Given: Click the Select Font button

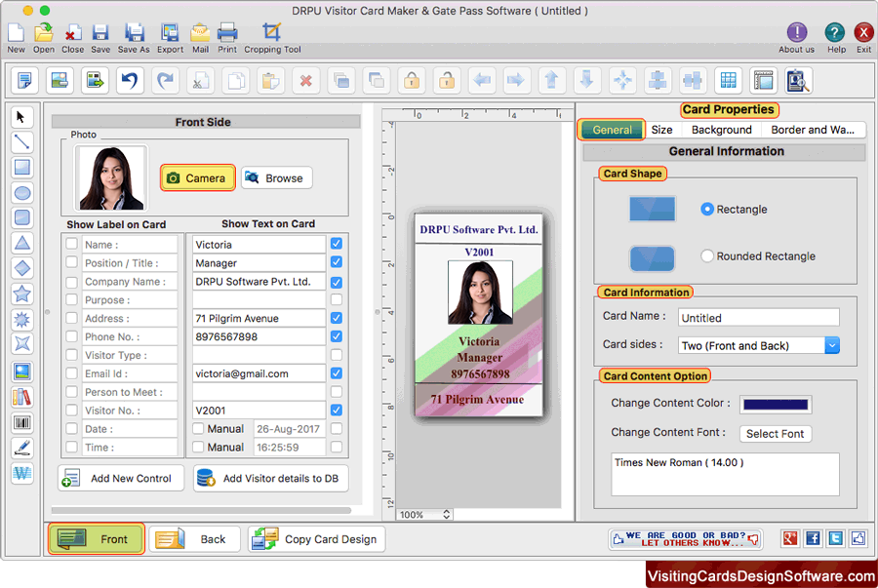Looking at the screenshot, I should point(775,434).
